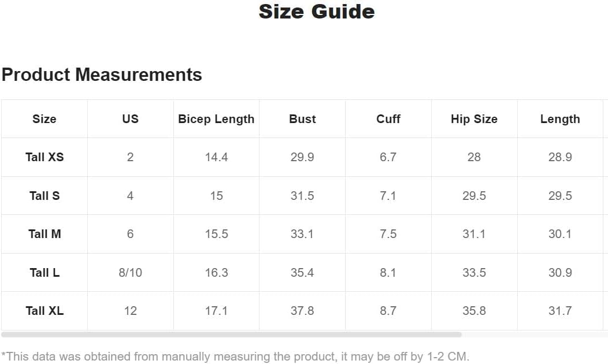Screen dimensions: 608x364
Task: Click the Tall M hip size value 31.1
Action: 474,234
